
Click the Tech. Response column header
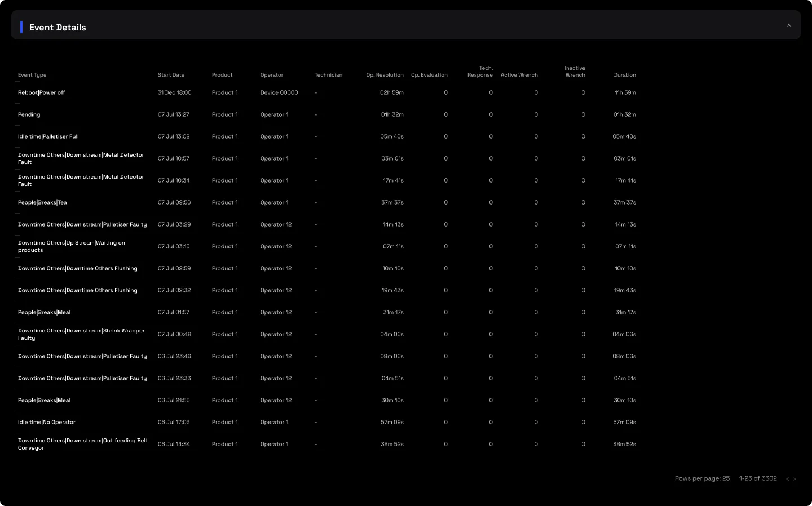click(480, 72)
